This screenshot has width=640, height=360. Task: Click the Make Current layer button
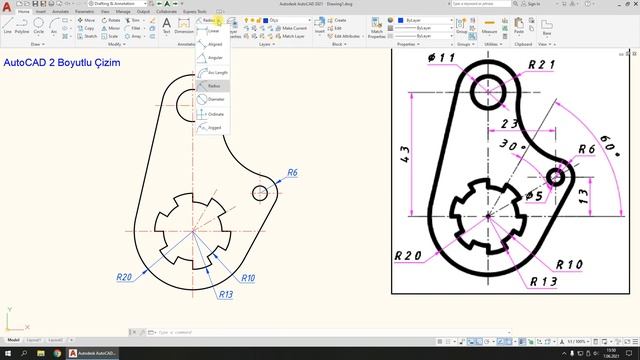291,28
